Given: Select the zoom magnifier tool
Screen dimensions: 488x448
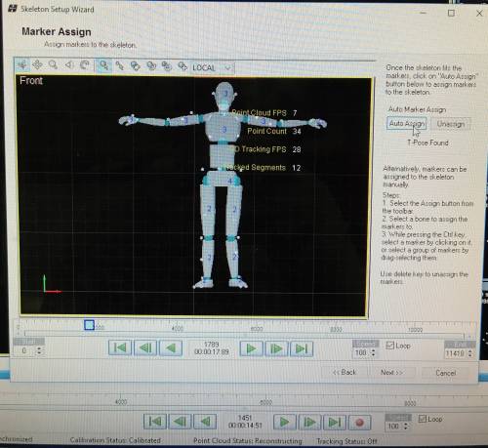Looking at the screenshot, I should pos(53,65).
